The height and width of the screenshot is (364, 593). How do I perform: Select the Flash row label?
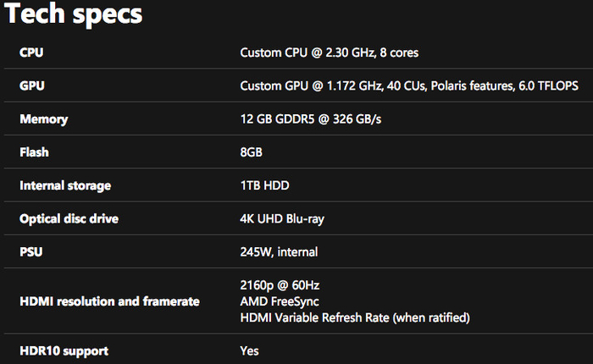click(x=34, y=152)
